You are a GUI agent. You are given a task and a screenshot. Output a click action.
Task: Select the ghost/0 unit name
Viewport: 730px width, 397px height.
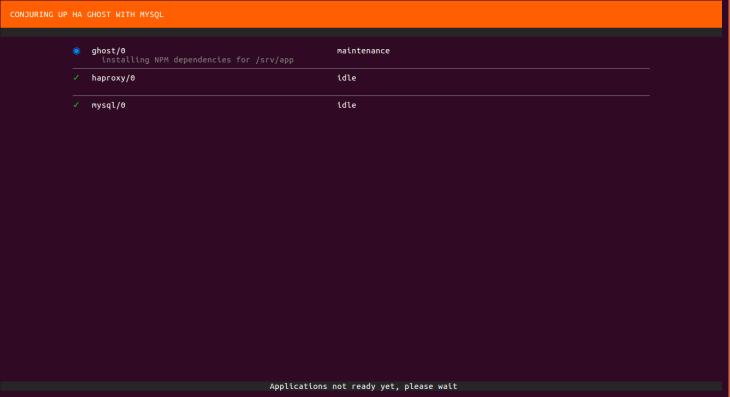click(x=108, y=51)
